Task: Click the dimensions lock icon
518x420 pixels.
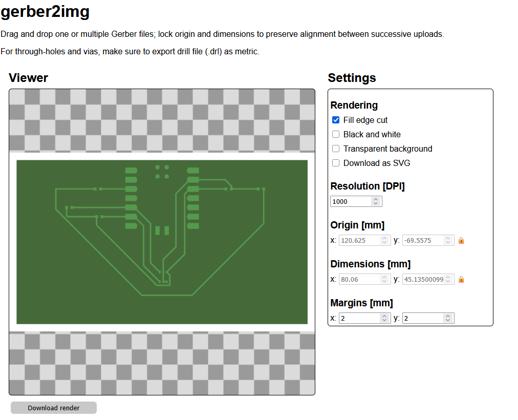Action: tap(461, 279)
